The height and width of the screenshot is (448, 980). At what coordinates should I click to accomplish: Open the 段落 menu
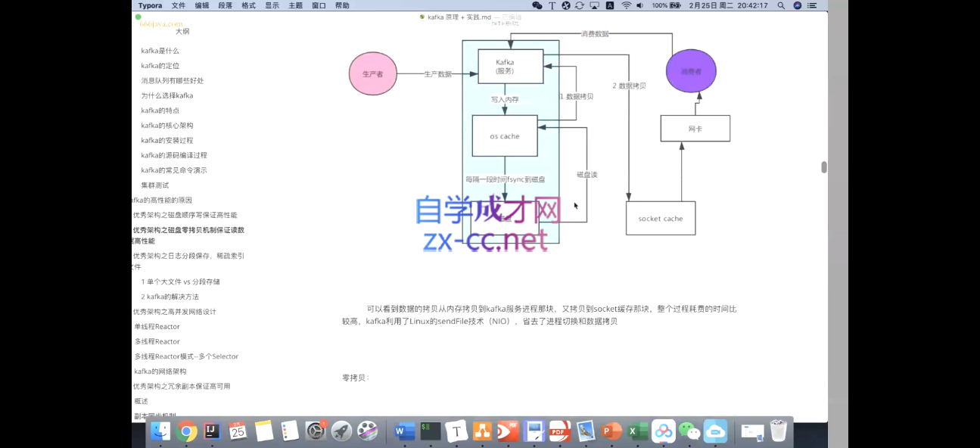click(x=225, y=5)
